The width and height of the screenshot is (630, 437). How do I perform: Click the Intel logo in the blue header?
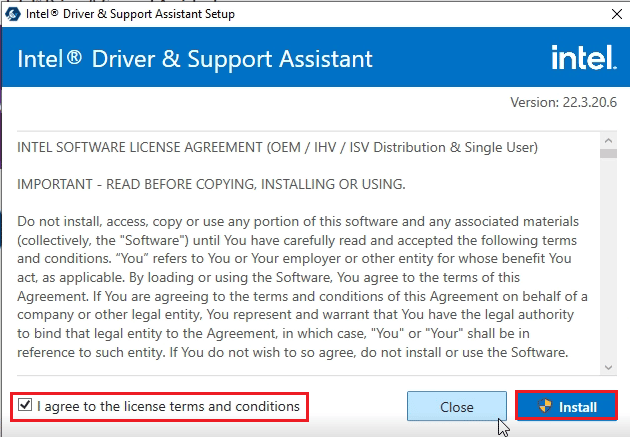(x=584, y=57)
